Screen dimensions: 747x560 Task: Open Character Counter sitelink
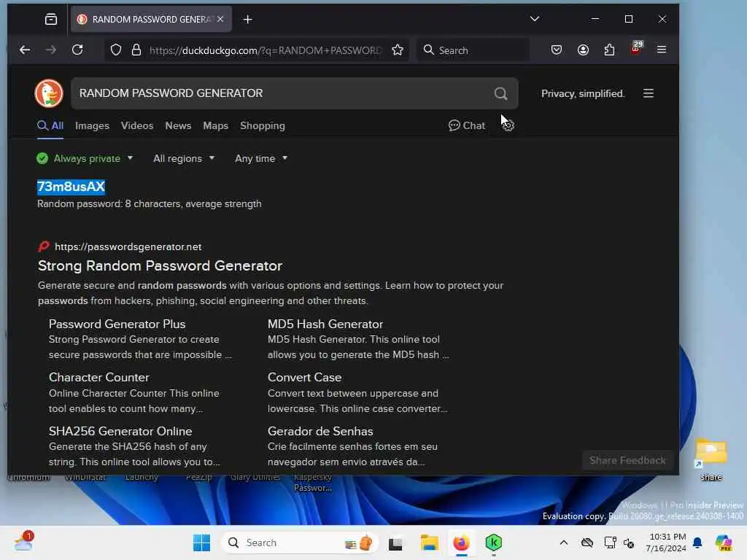click(x=99, y=378)
